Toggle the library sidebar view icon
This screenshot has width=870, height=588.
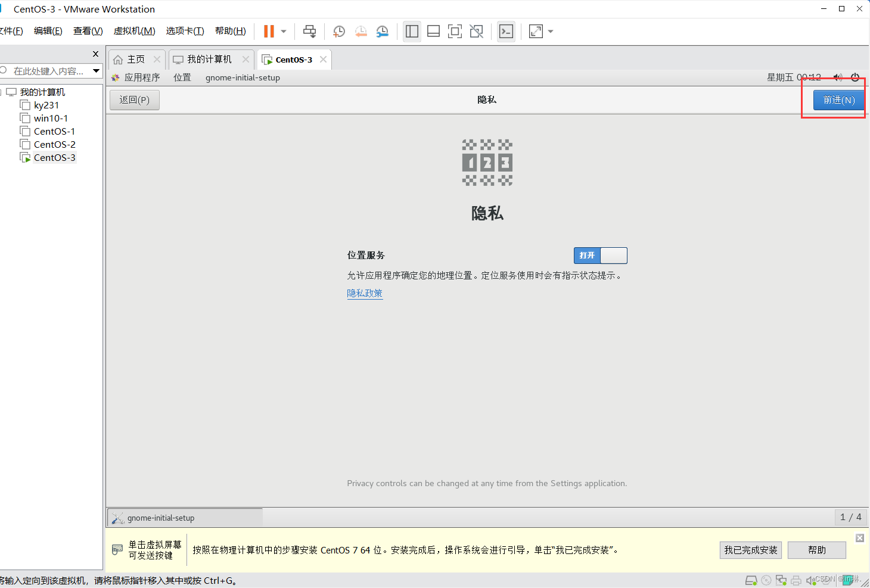click(412, 32)
